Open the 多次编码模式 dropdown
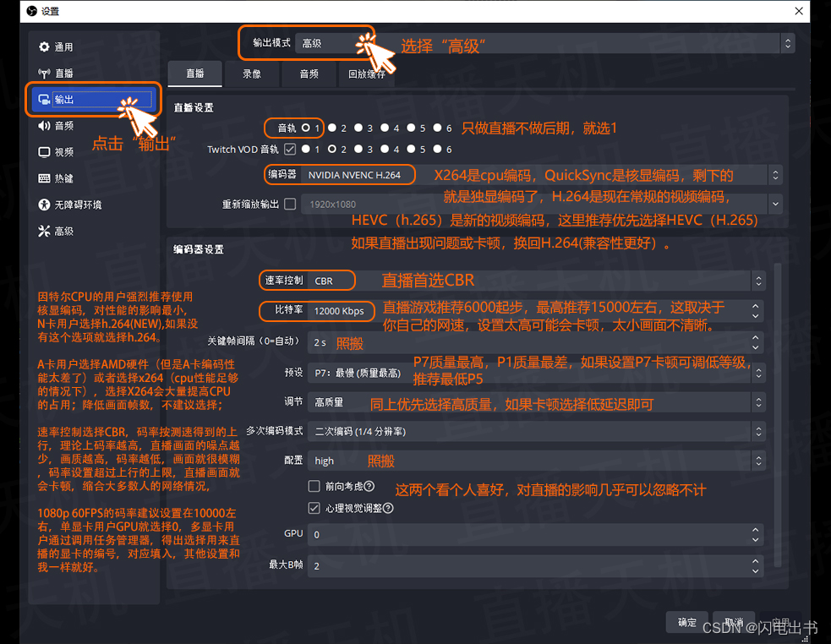 (536, 432)
